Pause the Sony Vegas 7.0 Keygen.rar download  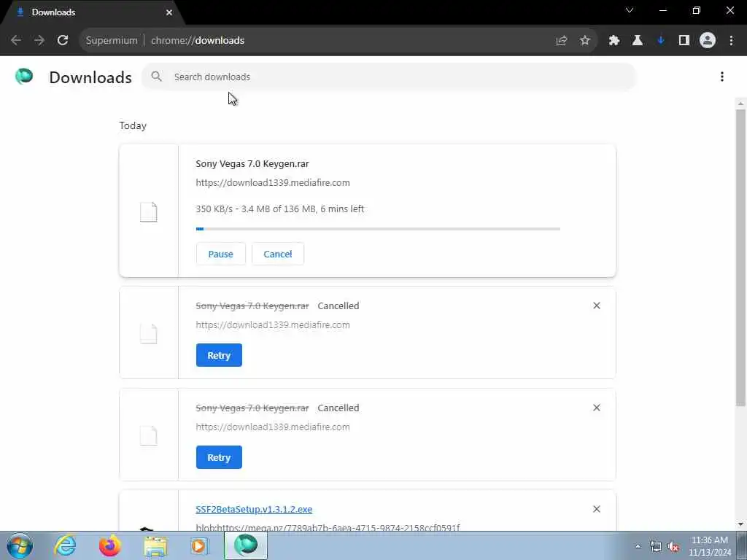click(220, 254)
